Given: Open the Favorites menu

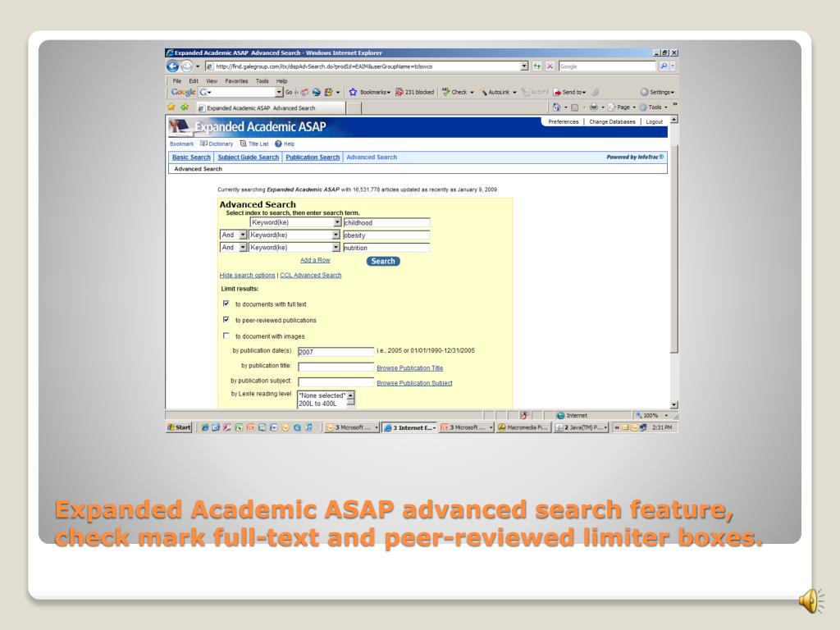Looking at the screenshot, I should click(x=236, y=81).
